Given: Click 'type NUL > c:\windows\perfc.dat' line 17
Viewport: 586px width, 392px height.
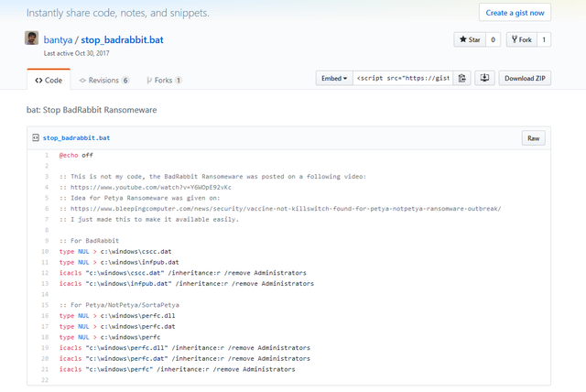Looking at the screenshot, I should pyautogui.click(x=117, y=326).
